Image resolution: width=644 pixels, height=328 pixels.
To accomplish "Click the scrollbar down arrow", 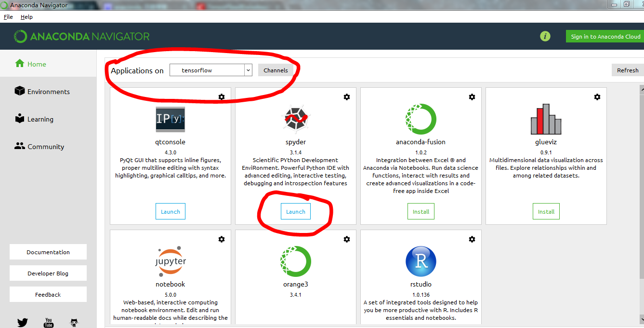I will (x=642, y=319).
